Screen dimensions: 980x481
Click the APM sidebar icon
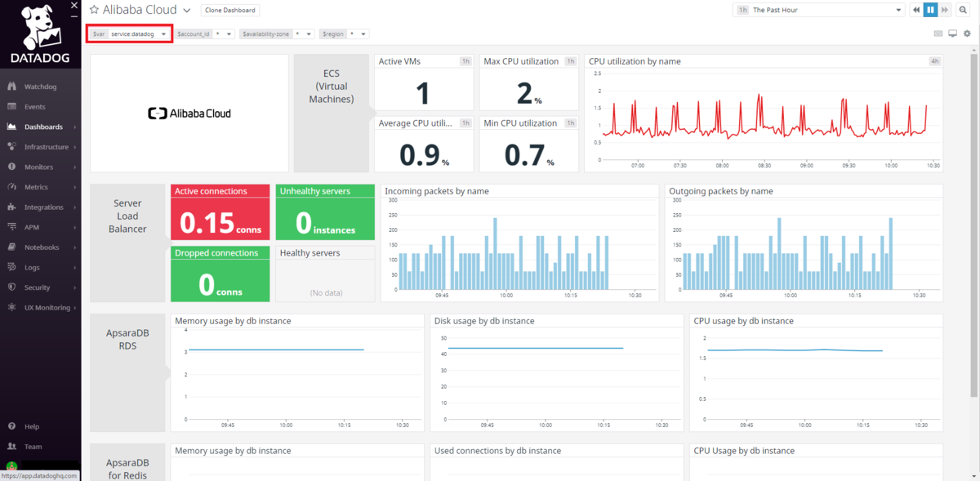pyautogui.click(x=11, y=227)
